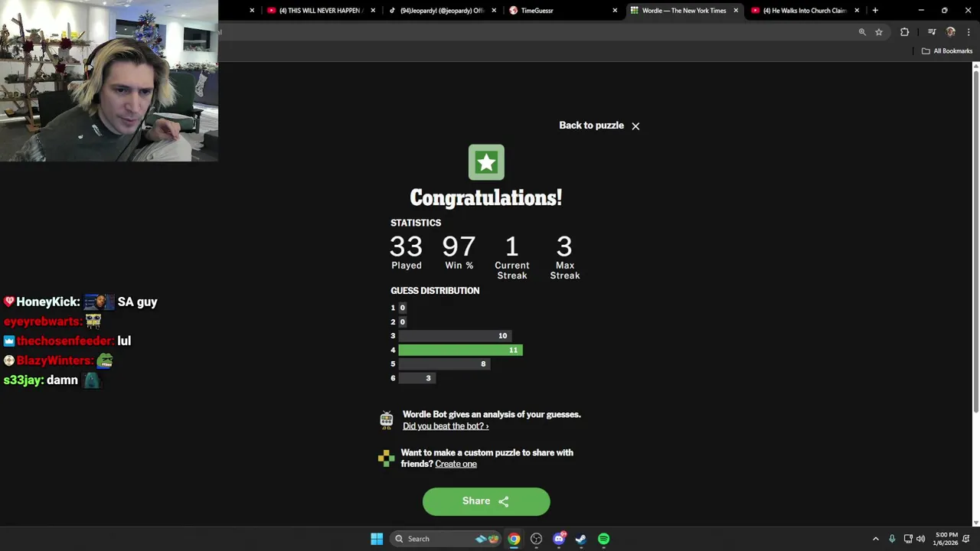The height and width of the screenshot is (551, 980).
Task: Click the GUESS DISTRIBUTION heading
Action: pyautogui.click(x=435, y=291)
